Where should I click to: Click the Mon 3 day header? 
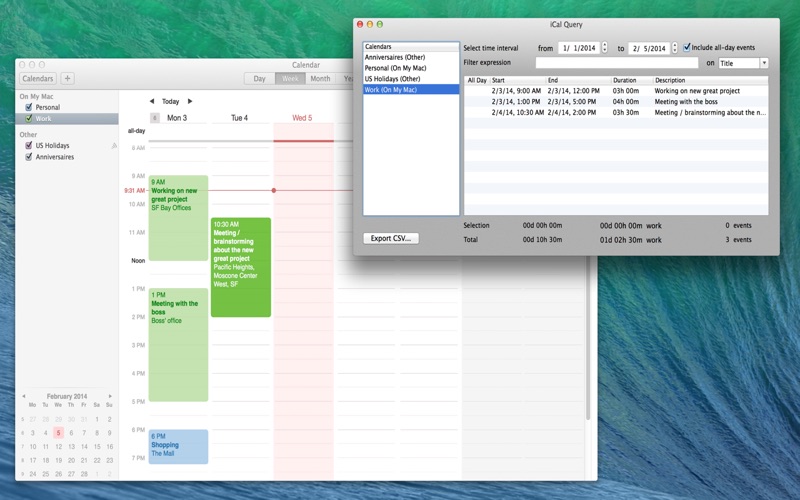[177, 118]
